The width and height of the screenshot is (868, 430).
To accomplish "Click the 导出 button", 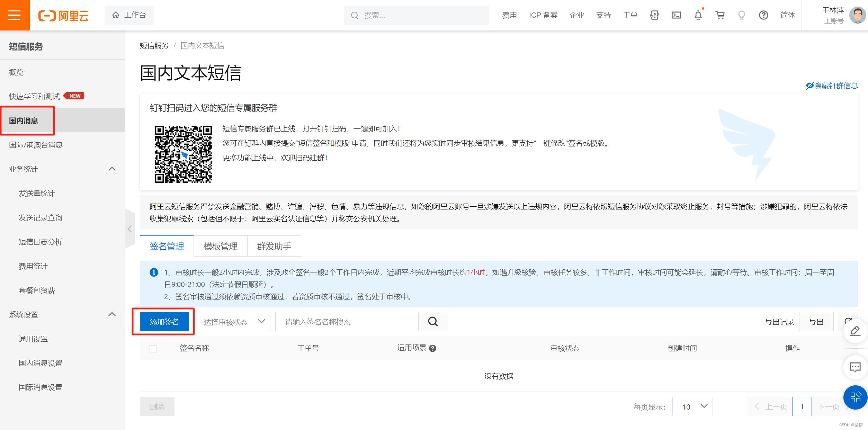I will pyautogui.click(x=816, y=322).
